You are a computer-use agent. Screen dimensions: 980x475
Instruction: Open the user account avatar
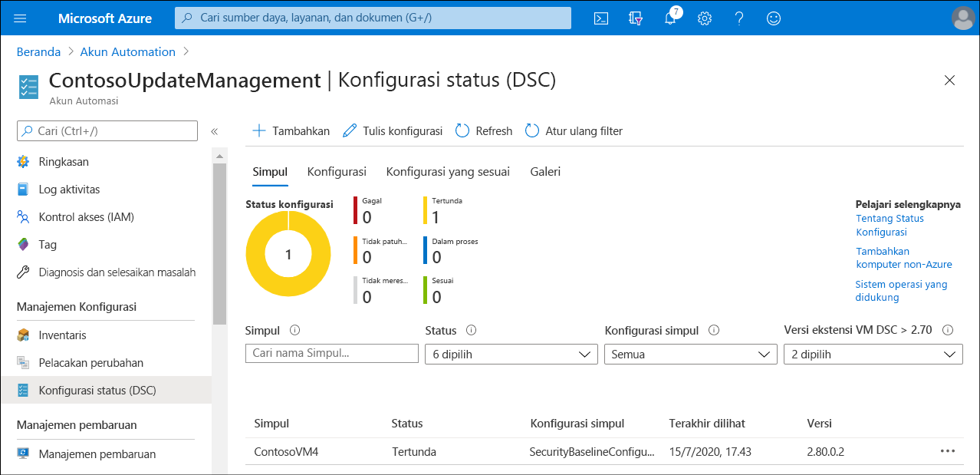pos(962,18)
